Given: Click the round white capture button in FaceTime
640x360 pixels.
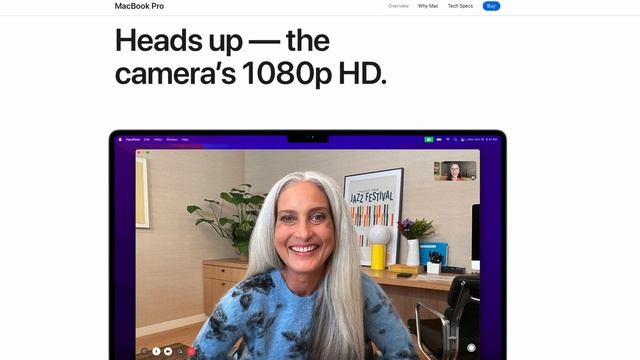Looking at the screenshot, I should (x=471, y=348).
